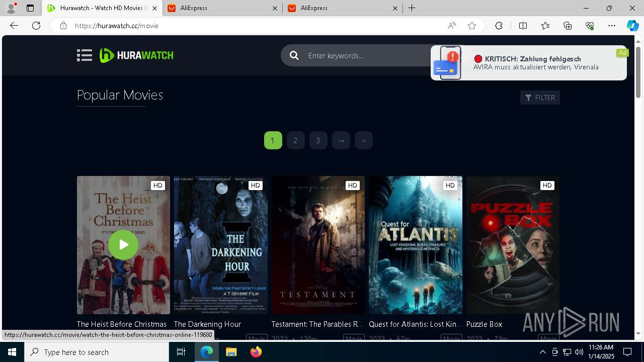Viewport: 644px width, 362px height.
Task: Open Collections panel
Action: pyautogui.click(x=568, y=26)
